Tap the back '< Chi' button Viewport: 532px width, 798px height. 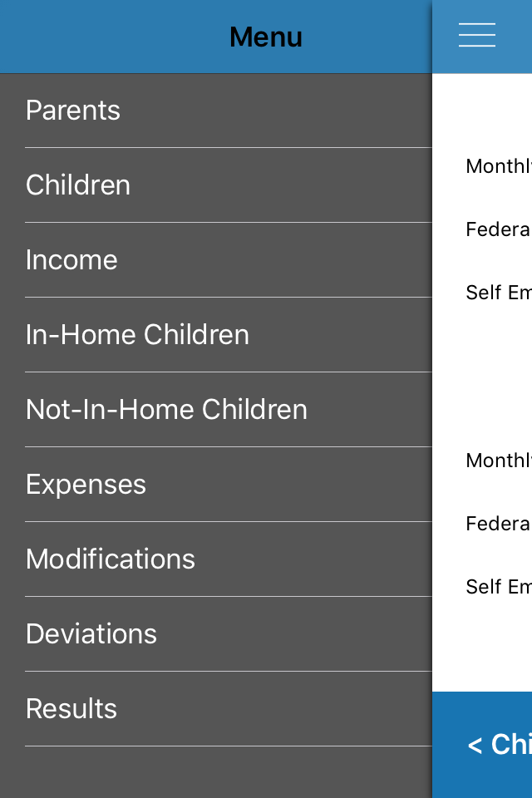click(x=500, y=745)
